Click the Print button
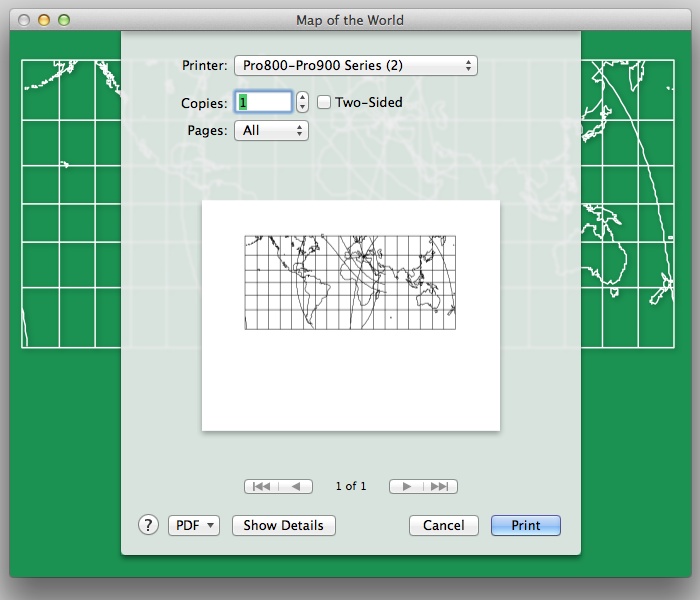This screenshot has width=700, height=600. [x=525, y=525]
